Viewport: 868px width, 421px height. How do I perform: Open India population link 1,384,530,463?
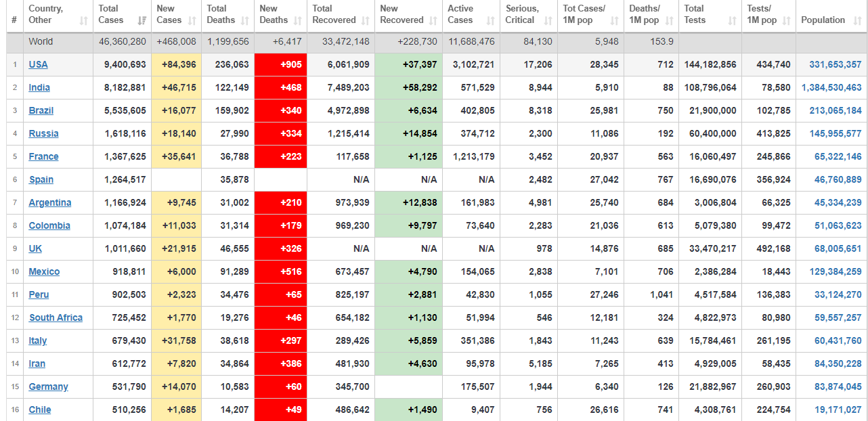pyautogui.click(x=831, y=87)
